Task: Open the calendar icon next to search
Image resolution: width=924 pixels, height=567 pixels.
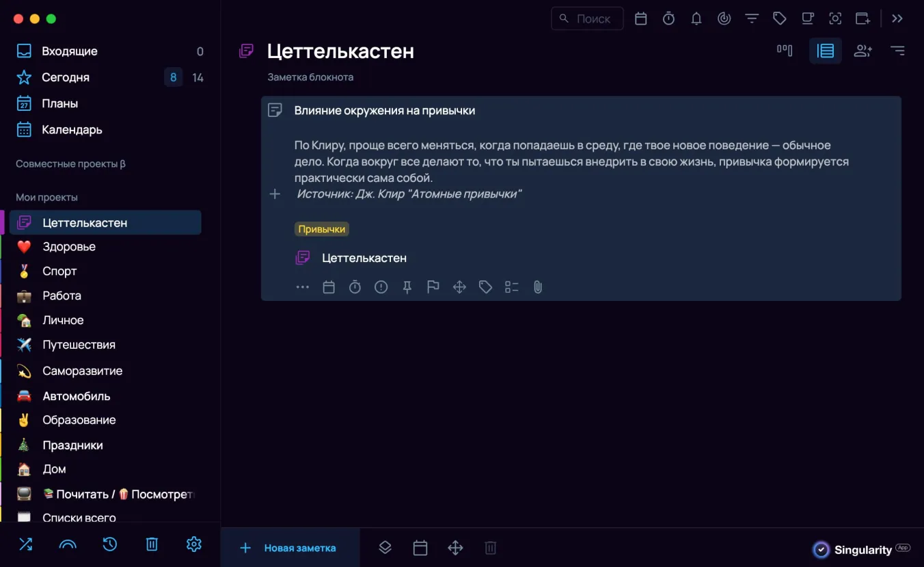Action: [x=640, y=18]
